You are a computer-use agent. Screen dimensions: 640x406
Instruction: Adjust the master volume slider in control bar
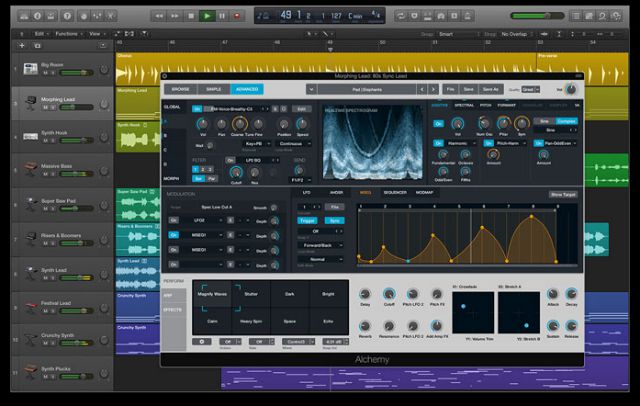pyautogui.click(x=537, y=16)
